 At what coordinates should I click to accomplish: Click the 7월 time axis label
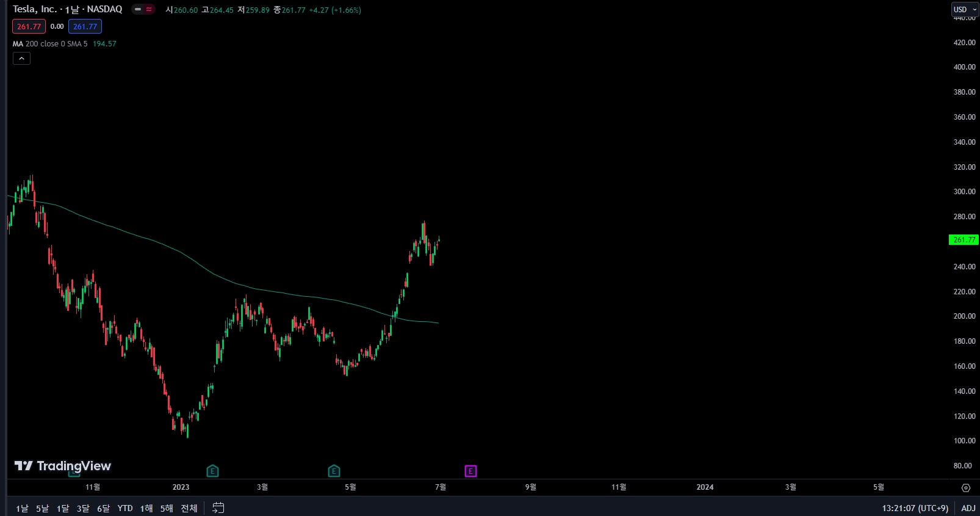[x=441, y=487]
